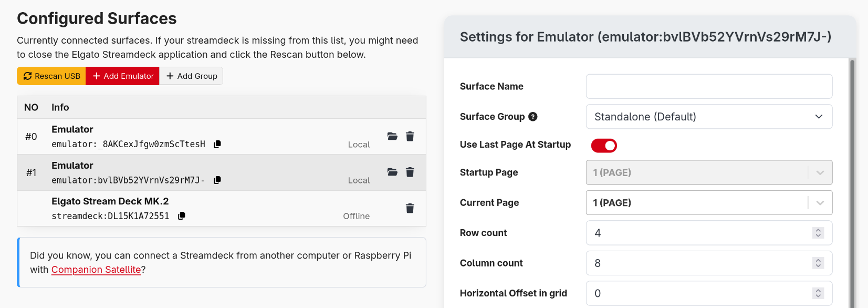The height and width of the screenshot is (308, 868).
Task: Toggle Use Last Page At Startup
Action: 604,146
